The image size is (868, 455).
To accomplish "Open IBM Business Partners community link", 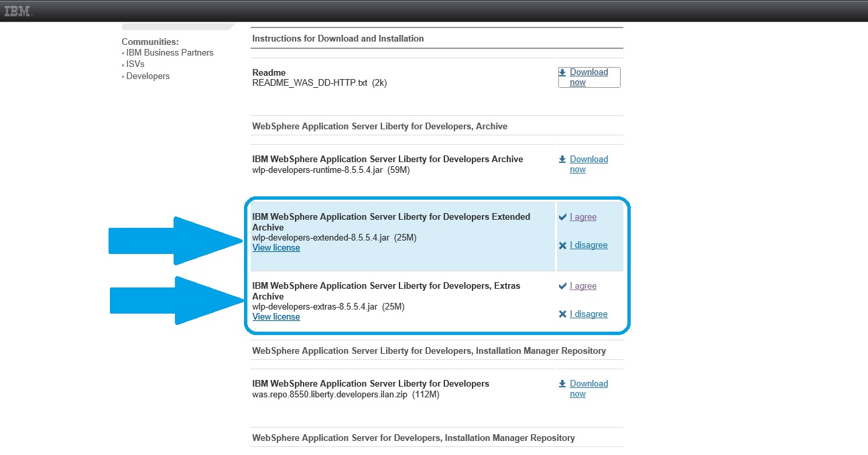I will pos(170,53).
